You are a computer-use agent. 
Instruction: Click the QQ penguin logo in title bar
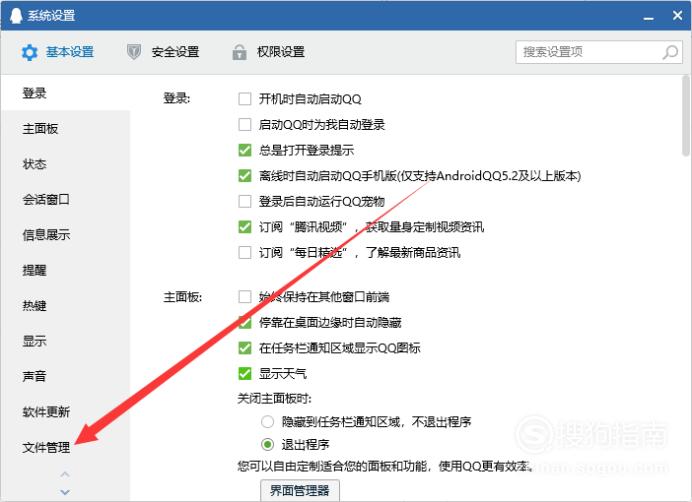click(x=16, y=15)
